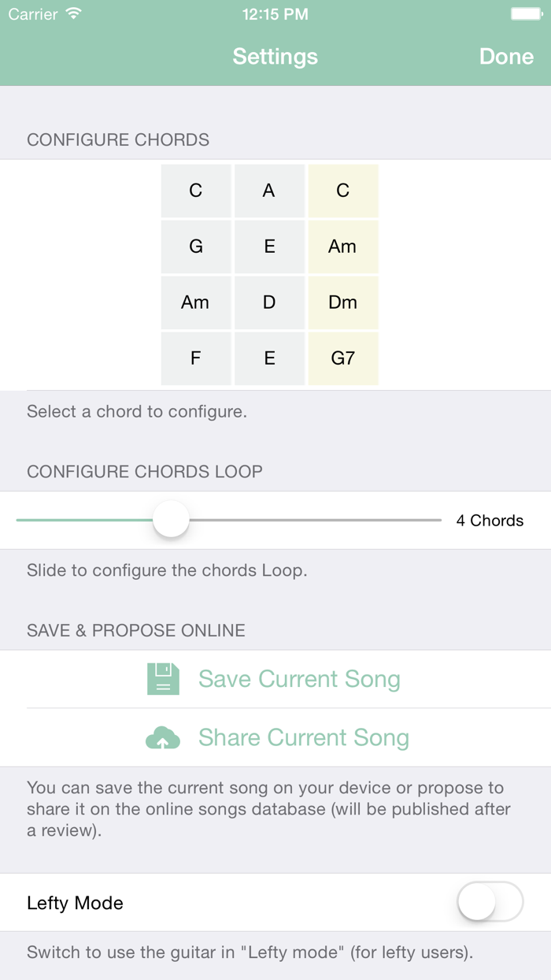Image resolution: width=551 pixels, height=980 pixels.
Task: Select the F chord to configure
Action: tap(196, 358)
